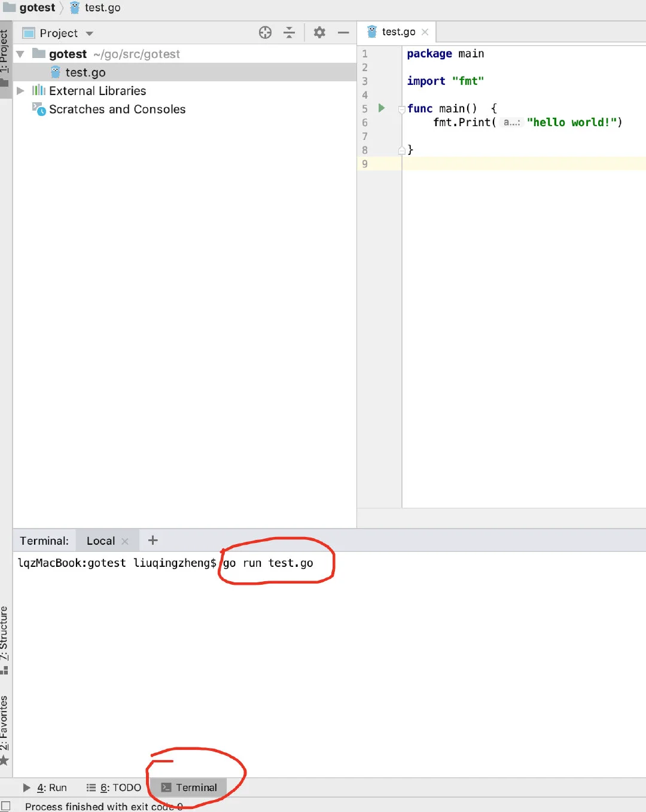This screenshot has width=646, height=812.
Task: Open the Terminal tool window tab
Action: [x=189, y=787]
